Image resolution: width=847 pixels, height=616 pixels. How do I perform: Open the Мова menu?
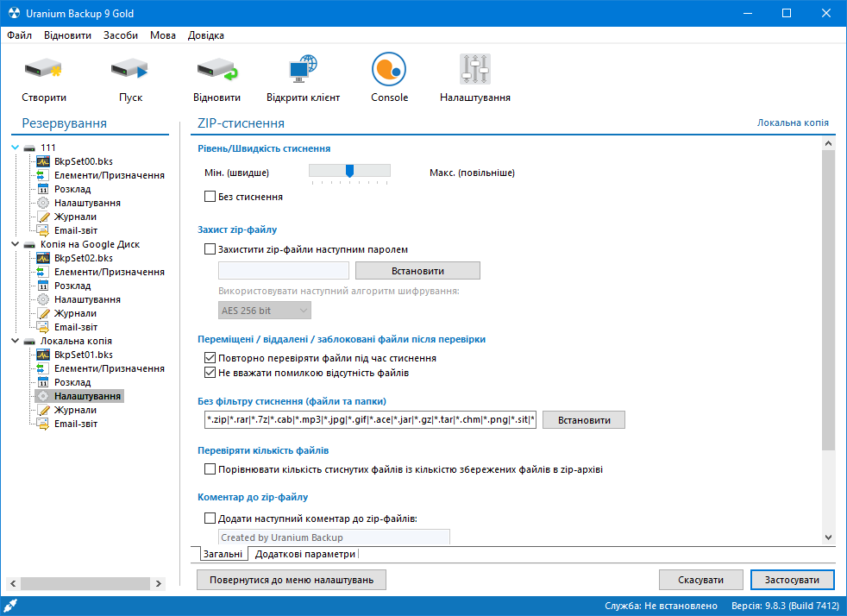point(163,35)
